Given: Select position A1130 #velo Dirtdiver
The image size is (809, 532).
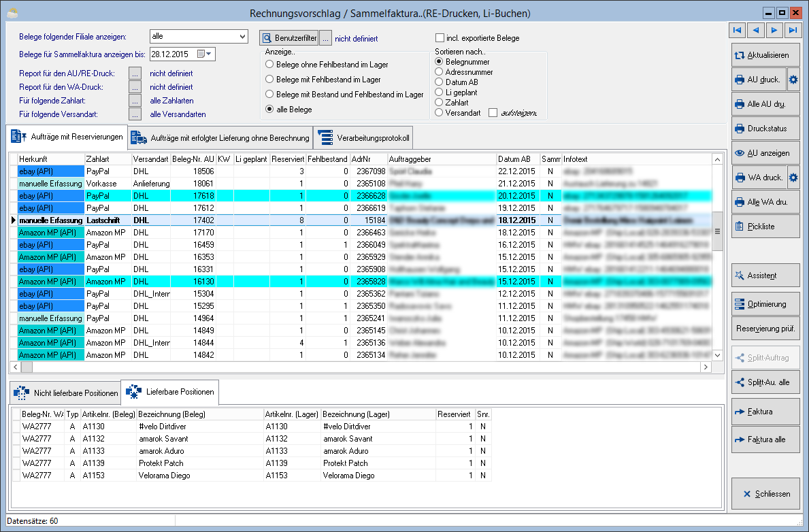Looking at the screenshot, I should click(252, 427).
